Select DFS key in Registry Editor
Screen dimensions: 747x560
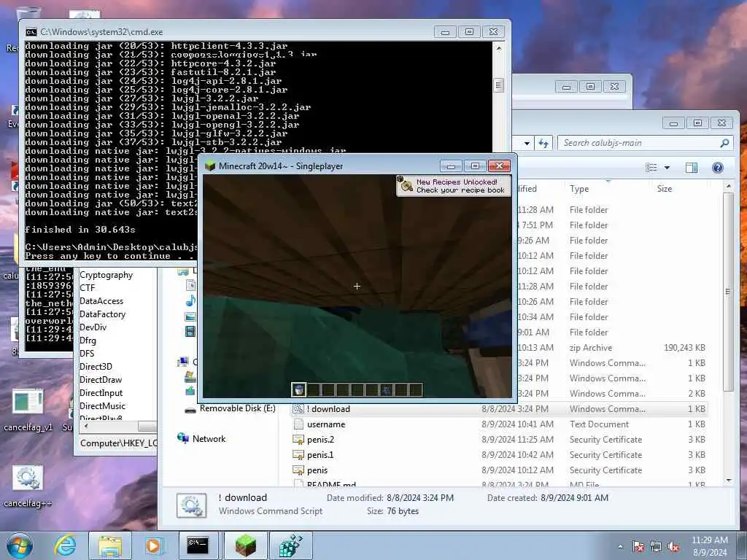tap(87, 354)
